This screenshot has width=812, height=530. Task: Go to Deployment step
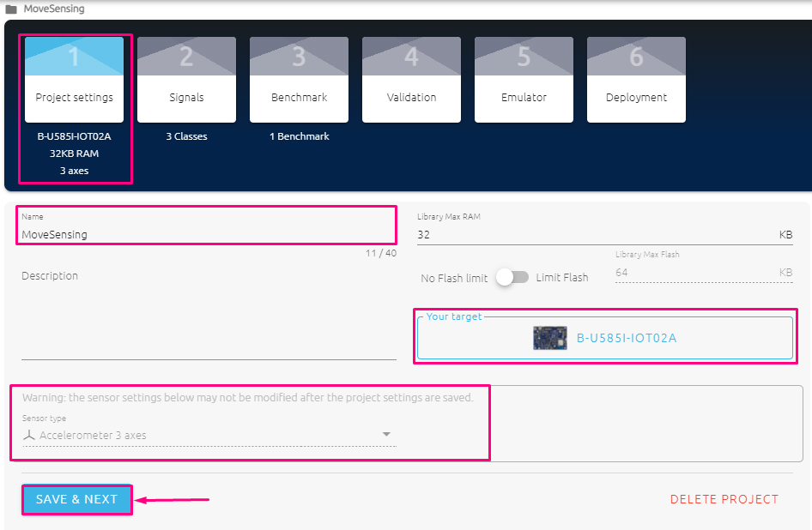[x=636, y=80]
